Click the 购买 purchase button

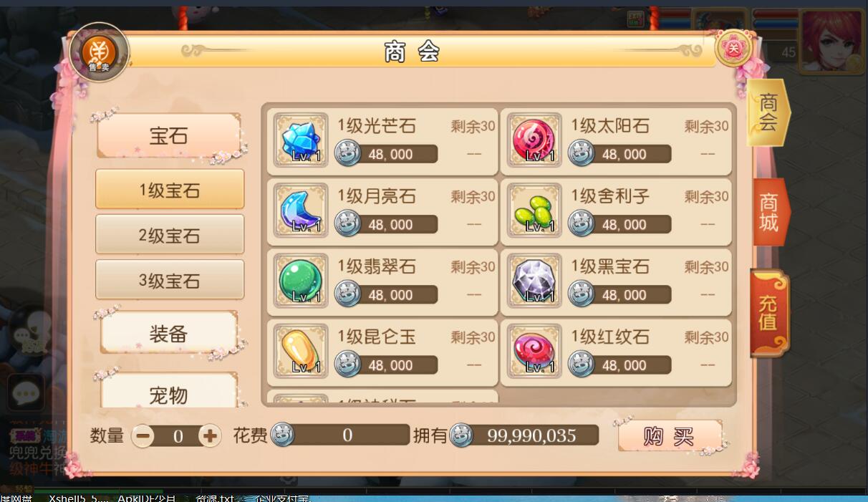tap(669, 436)
